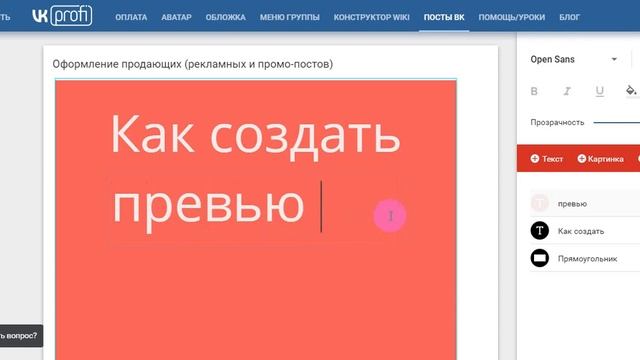The height and width of the screenshot is (360, 640).
Task: Open ПОМОЩЬ/УРОКИ section
Action: (511, 17)
